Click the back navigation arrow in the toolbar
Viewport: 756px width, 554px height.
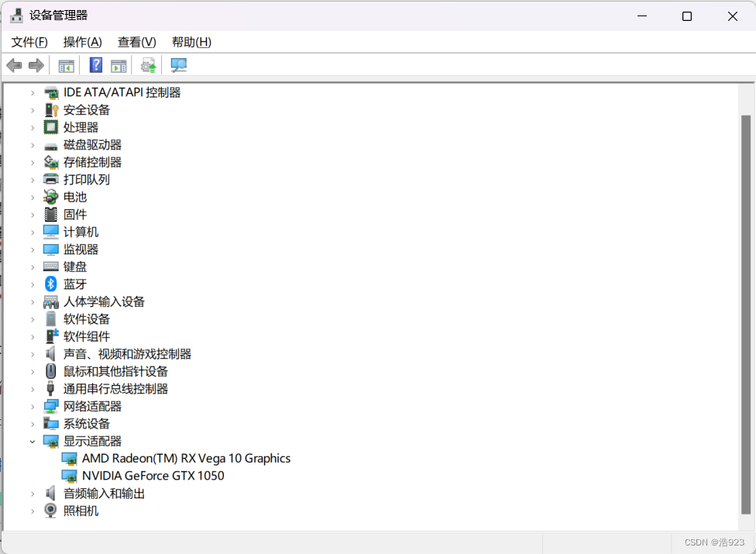pyautogui.click(x=14, y=65)
